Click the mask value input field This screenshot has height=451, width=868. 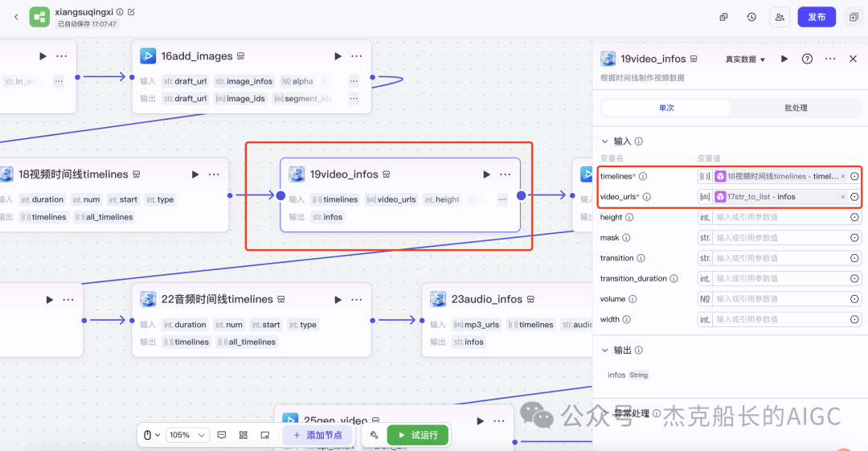pyautogui.click(x=780, y=238)
